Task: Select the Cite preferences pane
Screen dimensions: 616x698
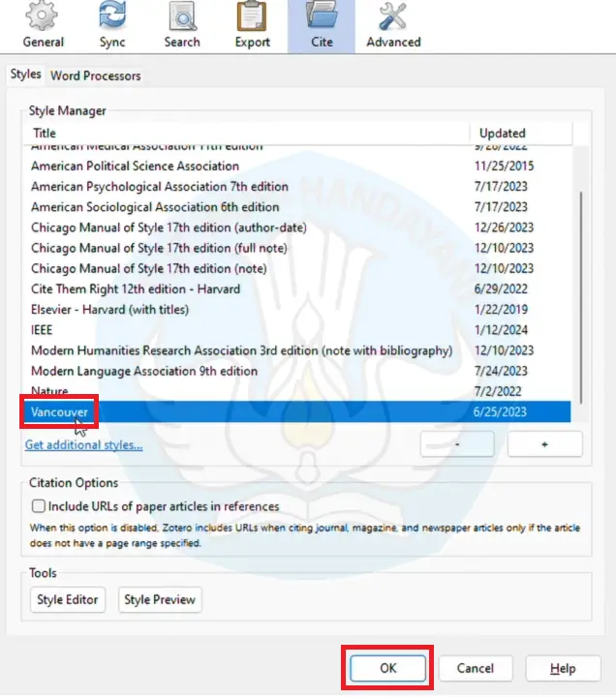Action: tap(322, 25)
